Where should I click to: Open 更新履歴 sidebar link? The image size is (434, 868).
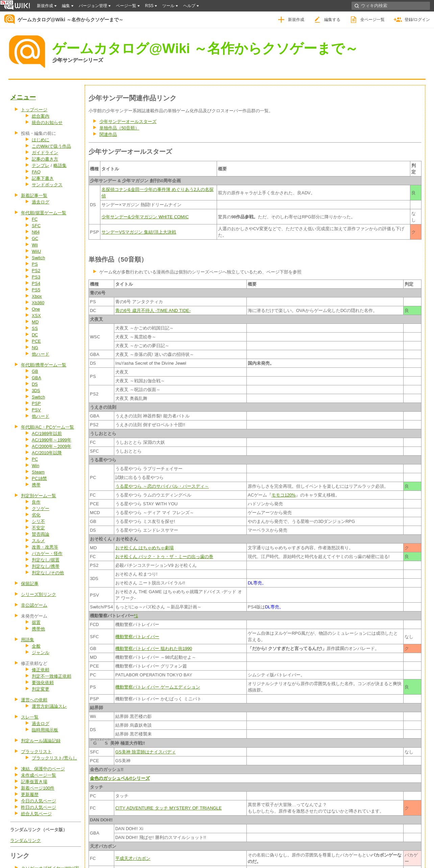(x=30, y=795)
